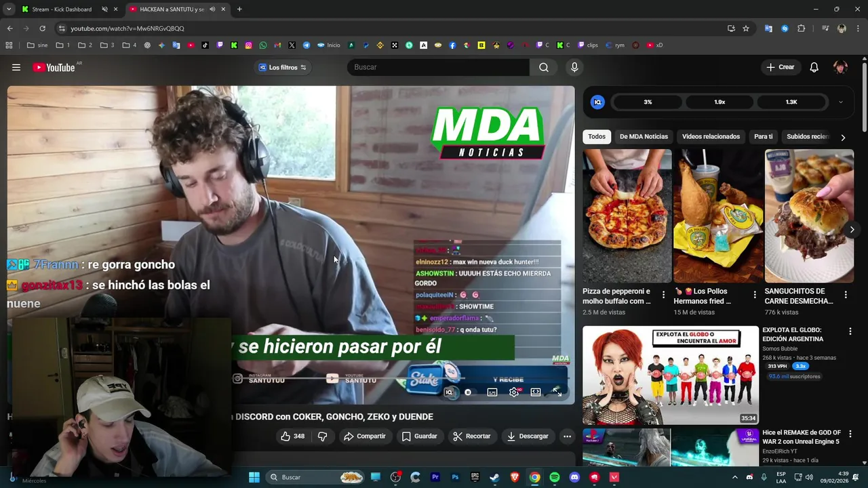The image size is (868, 488).
Task: Open the account avatar menu
Action: pyautogui.click(x=840, y=67)
